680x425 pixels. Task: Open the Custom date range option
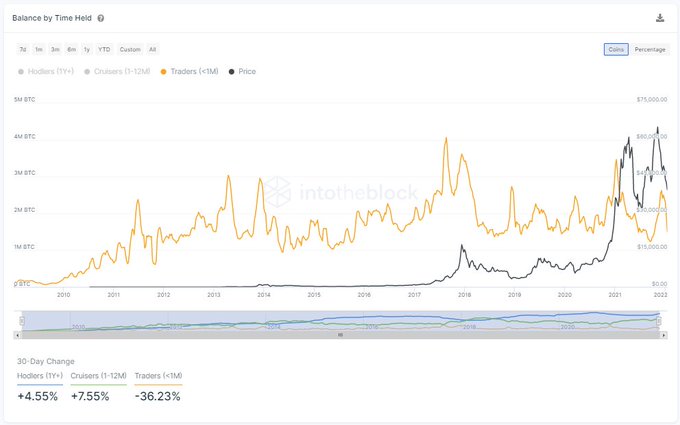pos(130,49)
